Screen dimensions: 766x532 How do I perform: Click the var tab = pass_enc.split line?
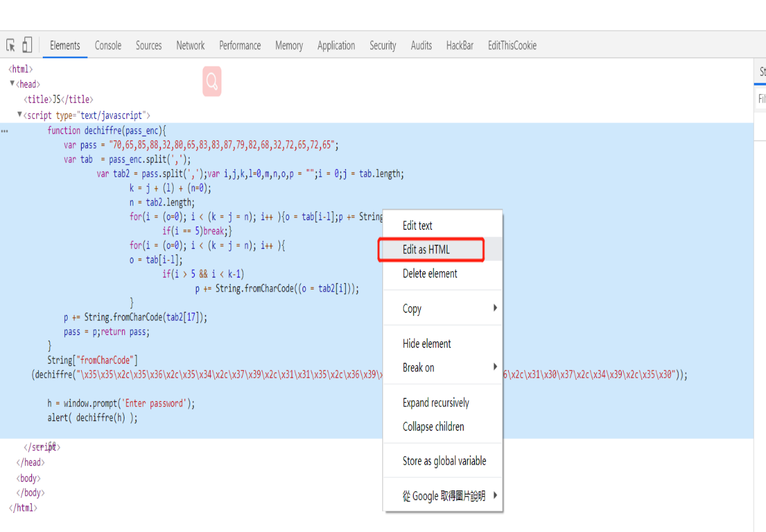tap(128, 159)
